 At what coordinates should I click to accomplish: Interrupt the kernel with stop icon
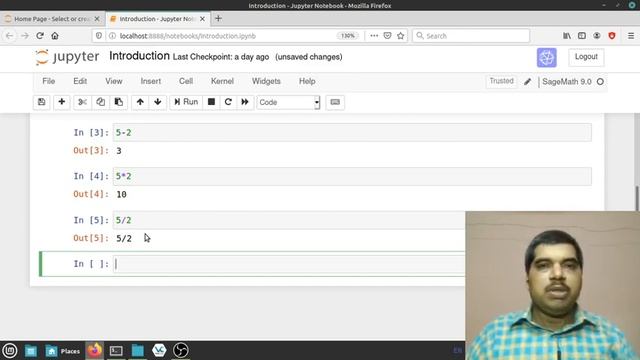(x=211, y=102)
